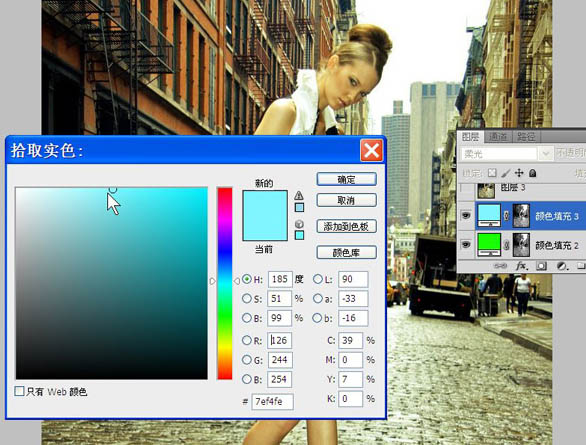Click the lock position move icon
Viewport: 586px width, 445px height.
(x=519, y=173)
